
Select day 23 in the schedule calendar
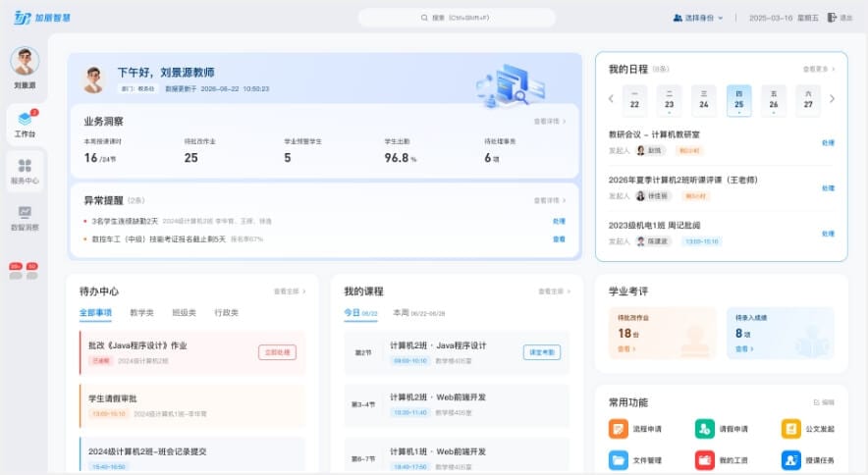click(x=670, y=100)
